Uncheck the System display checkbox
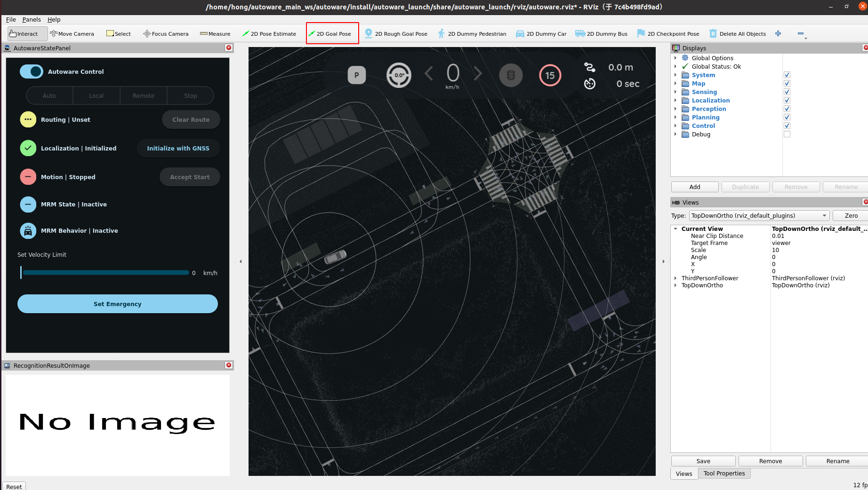868x490 pixels. pyautogui.click(x=787, y=75)
